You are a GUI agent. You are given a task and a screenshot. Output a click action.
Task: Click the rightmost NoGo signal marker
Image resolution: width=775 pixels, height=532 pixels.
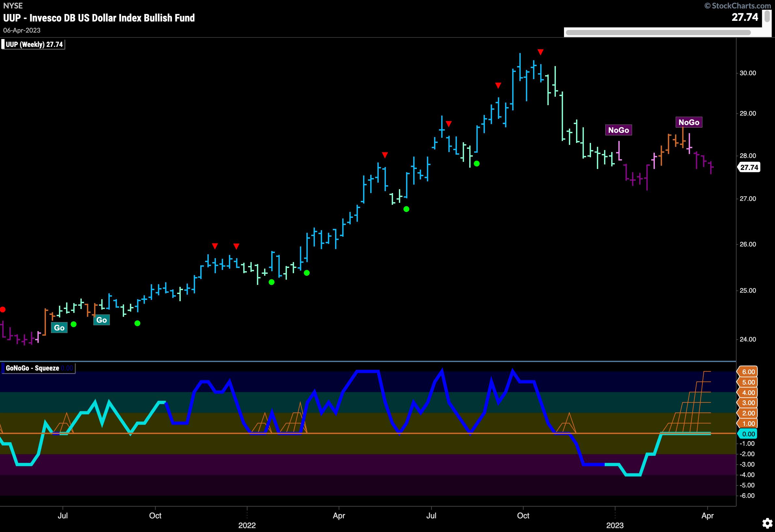coord(689,122)
